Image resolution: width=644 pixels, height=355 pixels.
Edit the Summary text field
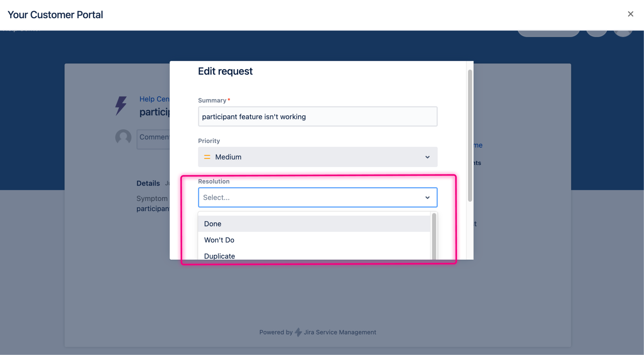click(x=317, y=116)
